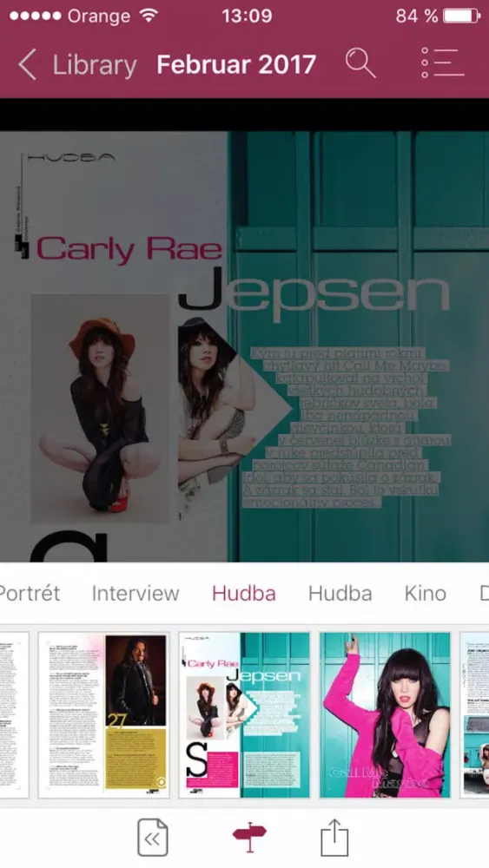Open the page thumbnail with number 27
This screenshot has width=489, height=868.
point(103,714)
